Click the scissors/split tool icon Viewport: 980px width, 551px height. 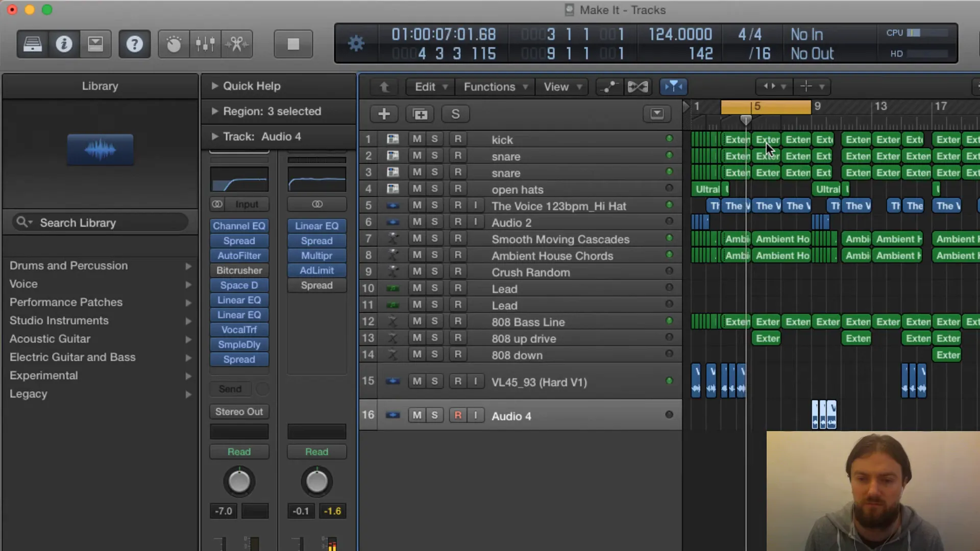click(x=236, y=44)
